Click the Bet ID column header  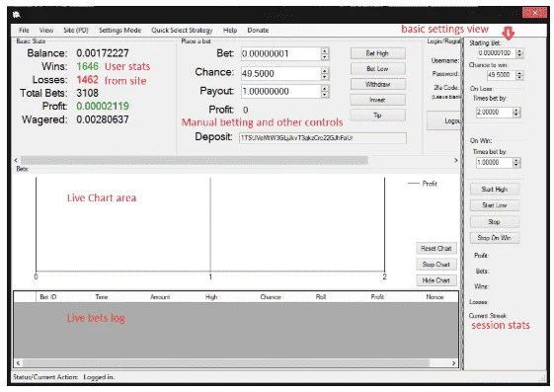click(48, 297)
